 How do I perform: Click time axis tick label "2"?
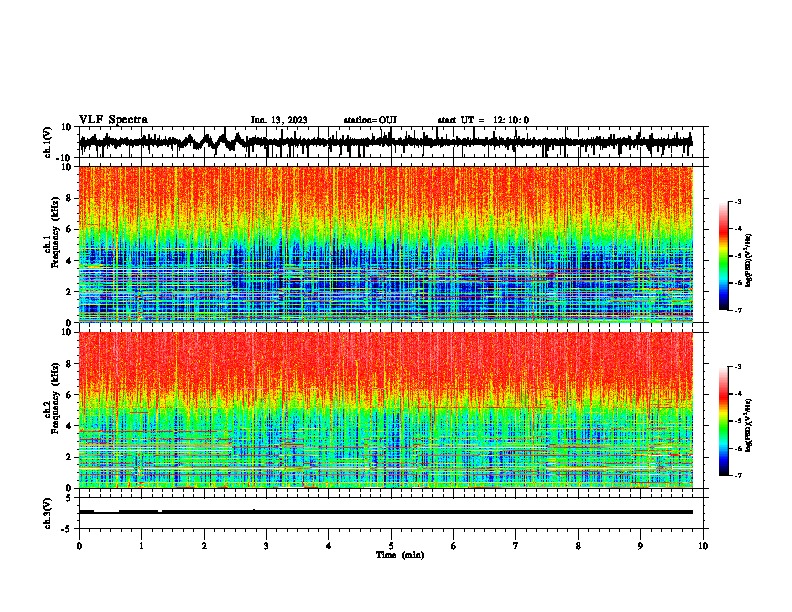(x=204, y=546)
